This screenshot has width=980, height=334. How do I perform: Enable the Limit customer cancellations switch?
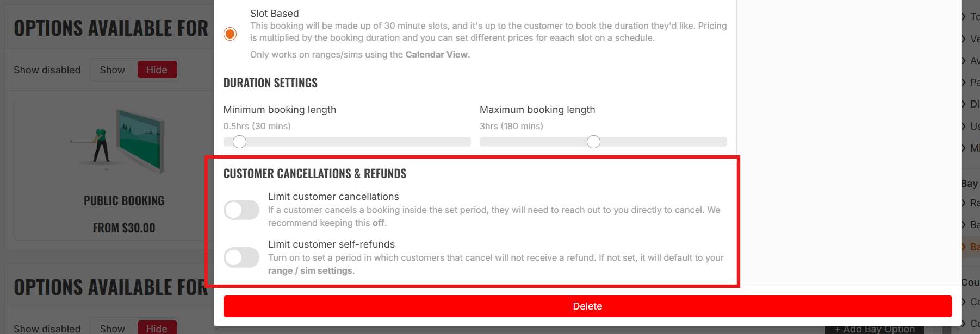(x=241, y=210)
